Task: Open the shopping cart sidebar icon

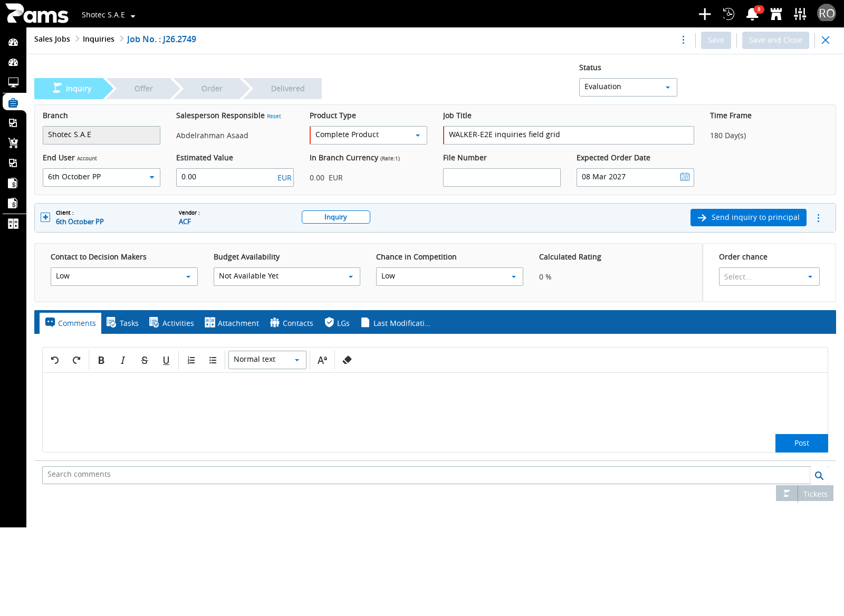Action: click(x=13, y=142)
